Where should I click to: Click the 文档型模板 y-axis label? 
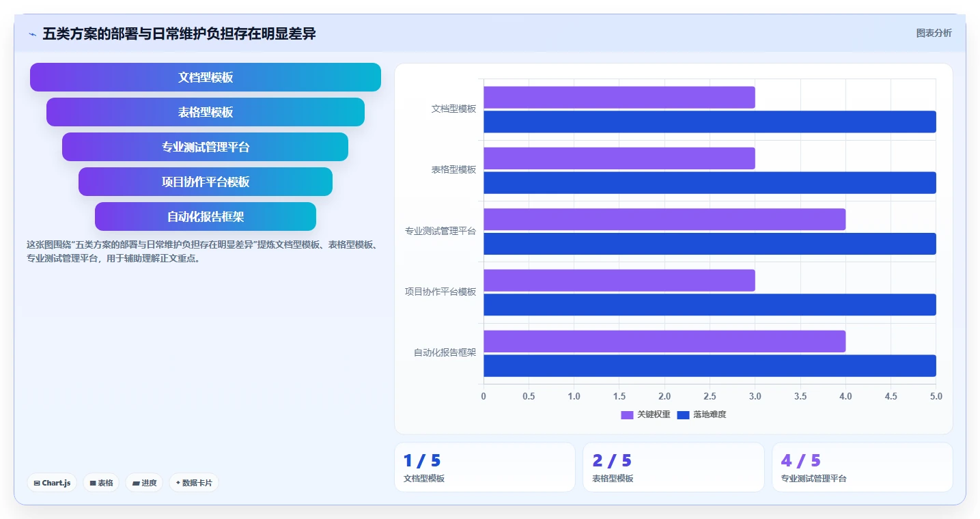[453, 109]
